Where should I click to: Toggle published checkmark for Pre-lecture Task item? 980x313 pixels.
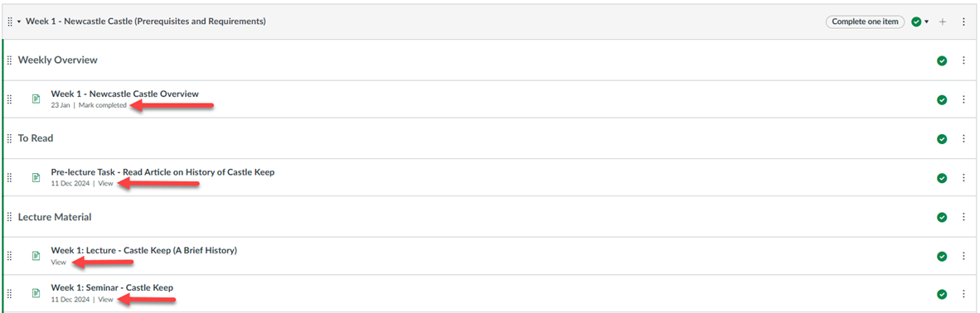pos(942,178)
